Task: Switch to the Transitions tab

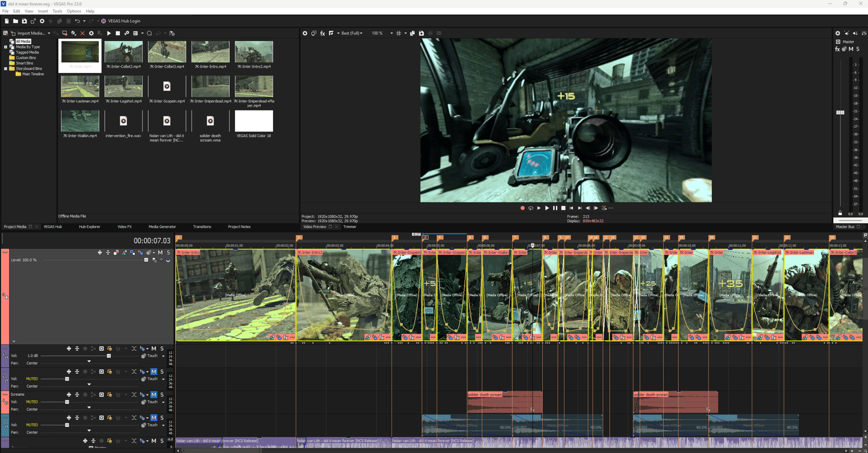Action: (x=202, y=227)
